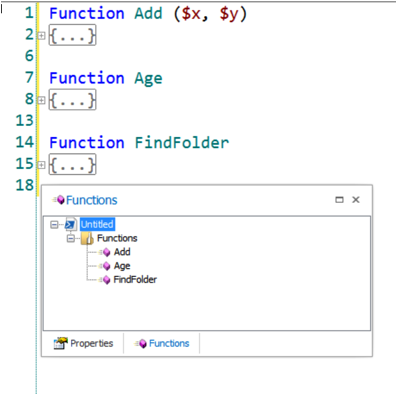Close the Functions panel
The width and height of the screenshot is (397, 395).
356,200
